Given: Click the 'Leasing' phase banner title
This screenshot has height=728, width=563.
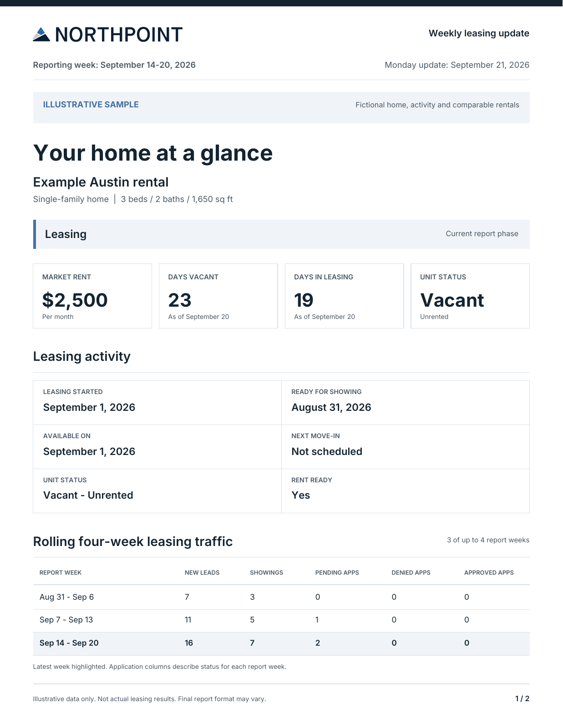Looking at the screenshot, I should point(66,234).
